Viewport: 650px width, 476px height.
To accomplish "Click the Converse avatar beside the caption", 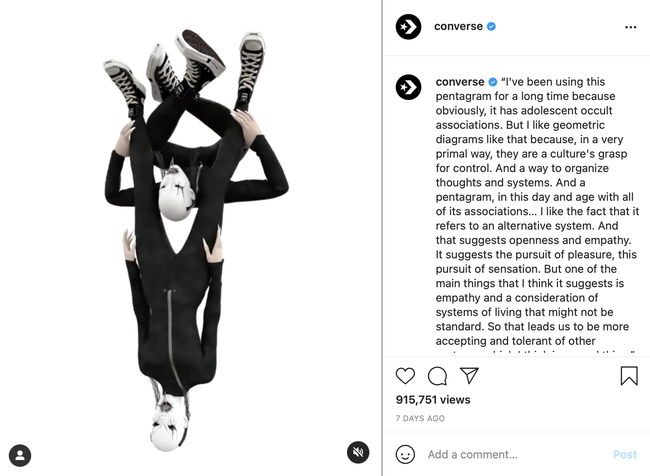I will tap(408, 87).
